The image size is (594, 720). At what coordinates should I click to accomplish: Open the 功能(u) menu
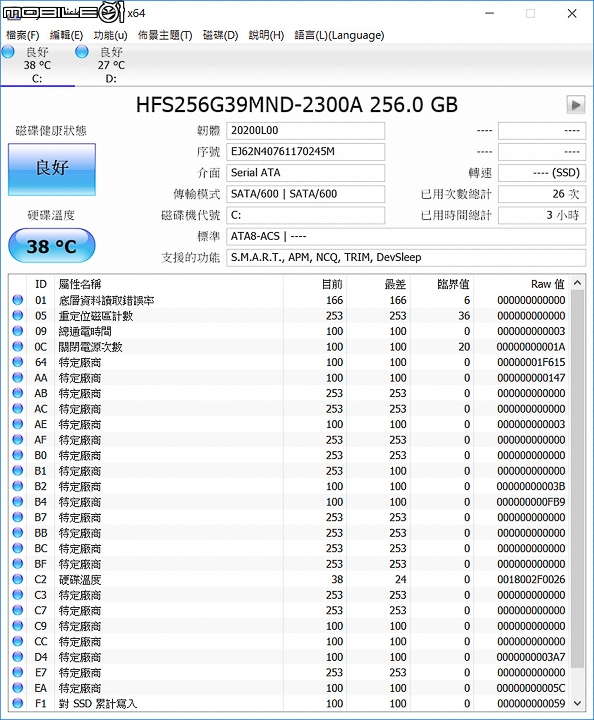110,35
